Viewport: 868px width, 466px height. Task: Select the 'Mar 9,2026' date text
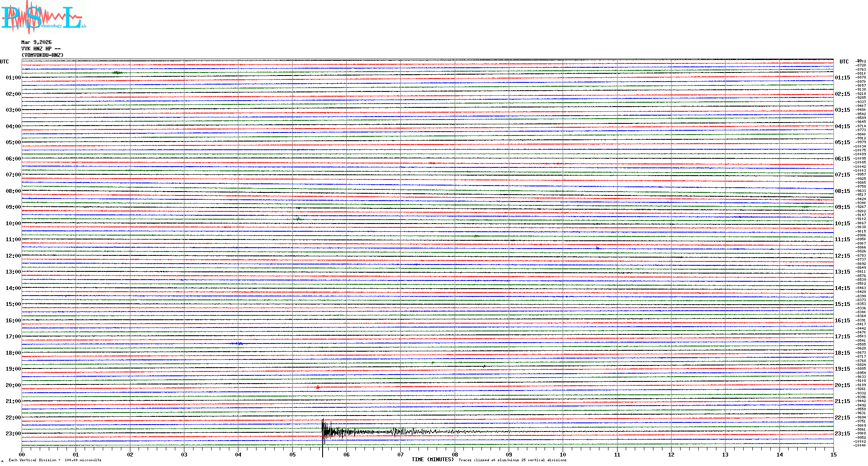click(36, 42)
